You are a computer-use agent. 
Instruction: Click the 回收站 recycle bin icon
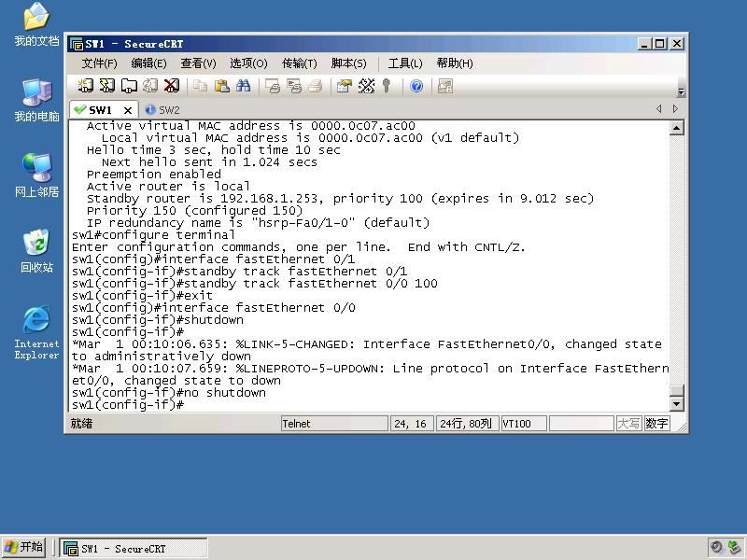pyautogui.click(x=36, y=251)
